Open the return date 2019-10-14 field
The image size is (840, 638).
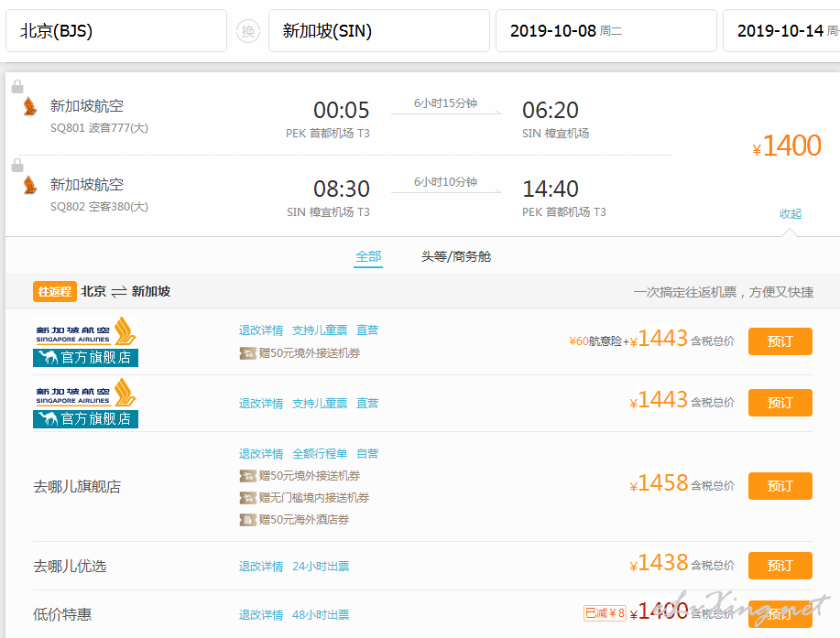781,31
